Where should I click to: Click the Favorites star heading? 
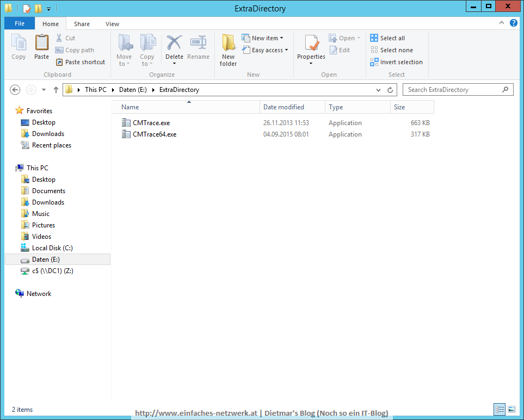coord(34,110)
